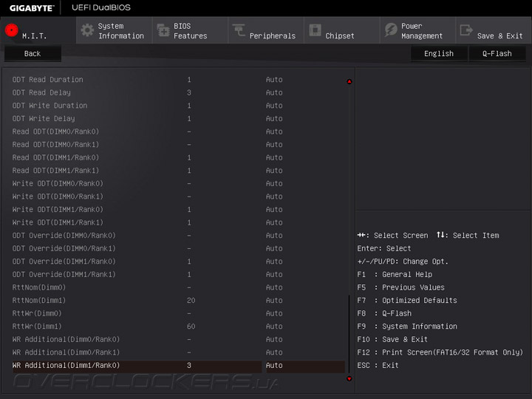
Task: Click the Power Management lightning icon
Action: 391,30
